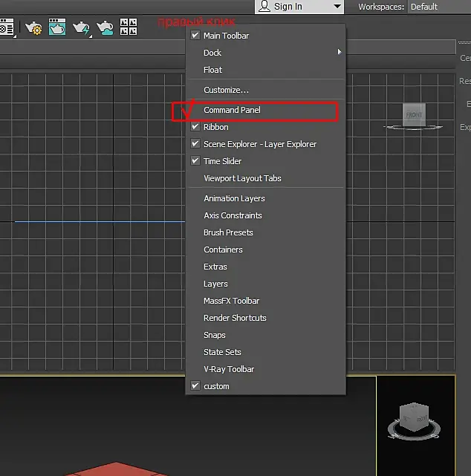Select Command Panel in the context menu
471x476 pixels.
tap(232, 110)
